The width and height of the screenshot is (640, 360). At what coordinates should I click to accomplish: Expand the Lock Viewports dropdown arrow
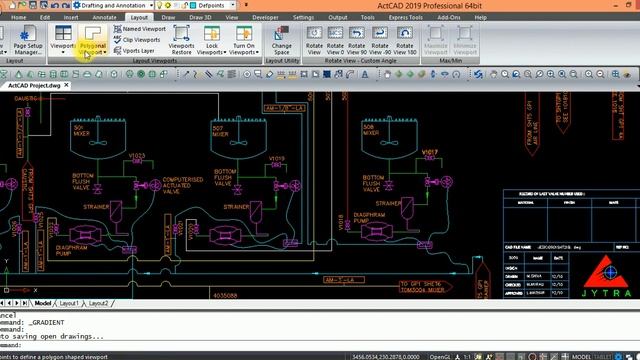[224, 52]
